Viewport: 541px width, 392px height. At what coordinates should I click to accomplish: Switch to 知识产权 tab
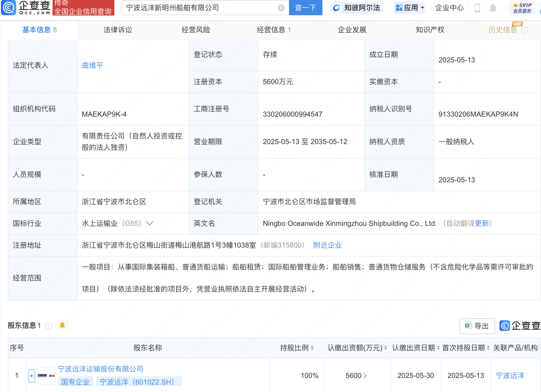pyautogui.click(x=430, y=30)
